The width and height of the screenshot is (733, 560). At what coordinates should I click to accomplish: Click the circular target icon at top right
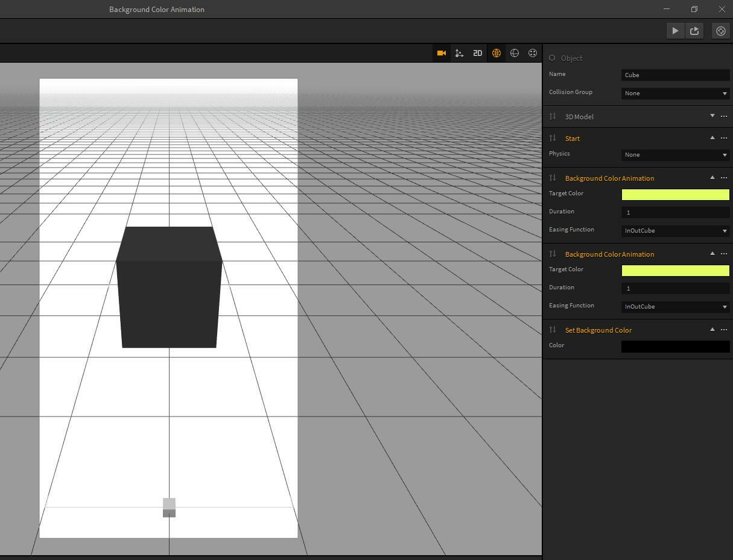click(721, 31)
